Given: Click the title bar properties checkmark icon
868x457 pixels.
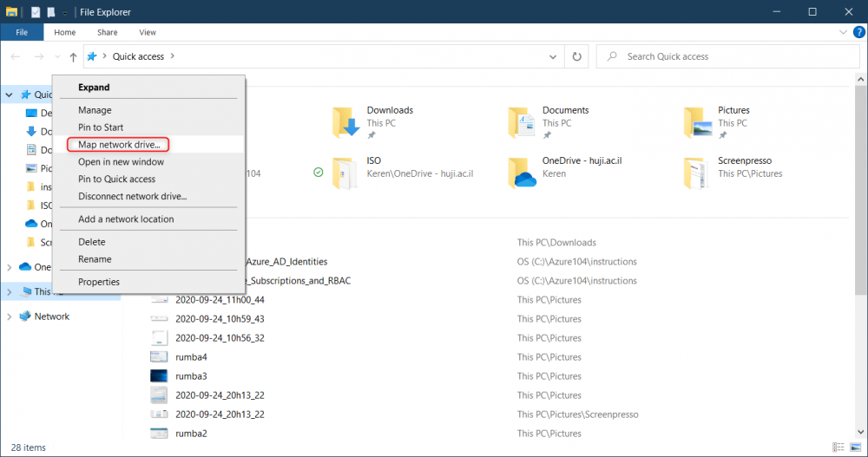Looking at the screenshot, I should coord(36,11).
